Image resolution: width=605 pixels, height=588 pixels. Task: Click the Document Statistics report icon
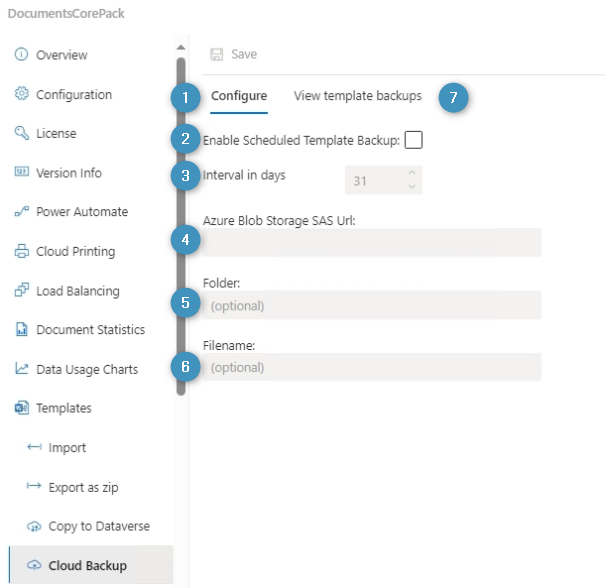21,330
